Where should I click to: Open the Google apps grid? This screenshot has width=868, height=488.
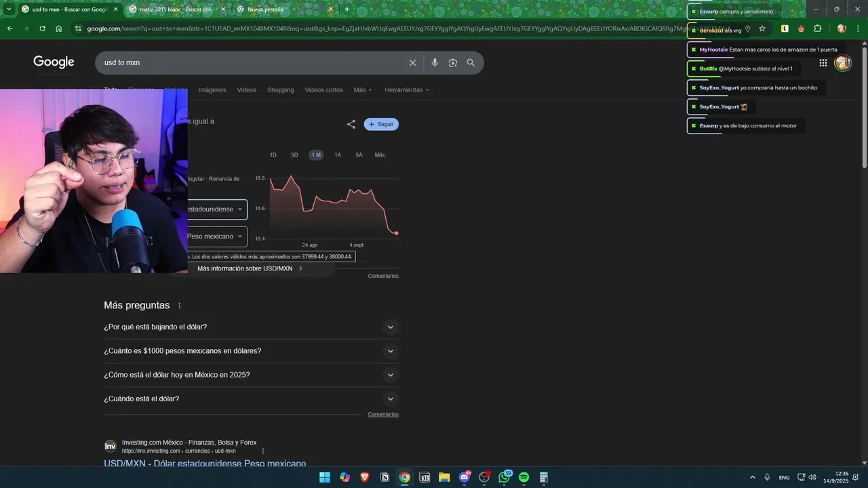tap(823, 62)
